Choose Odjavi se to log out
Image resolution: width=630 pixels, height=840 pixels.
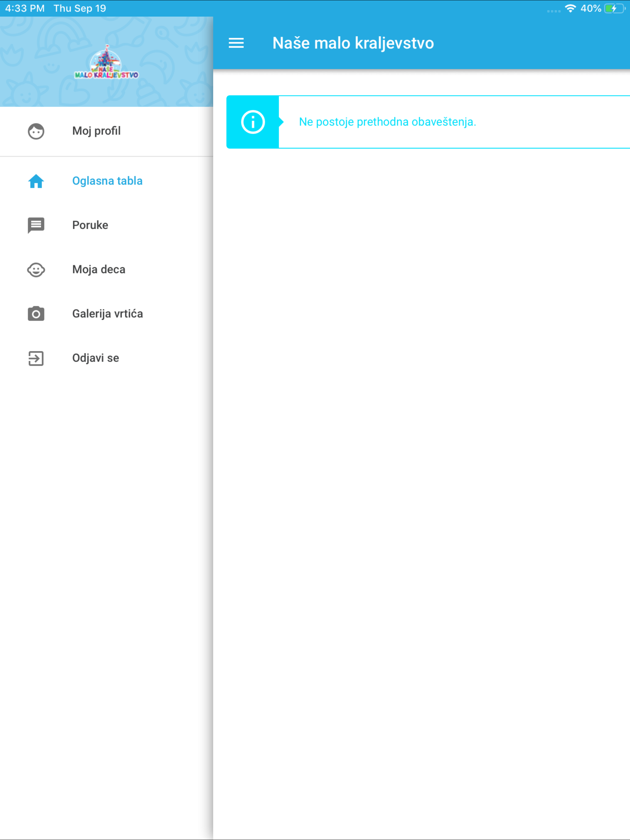tap(106, 358)
